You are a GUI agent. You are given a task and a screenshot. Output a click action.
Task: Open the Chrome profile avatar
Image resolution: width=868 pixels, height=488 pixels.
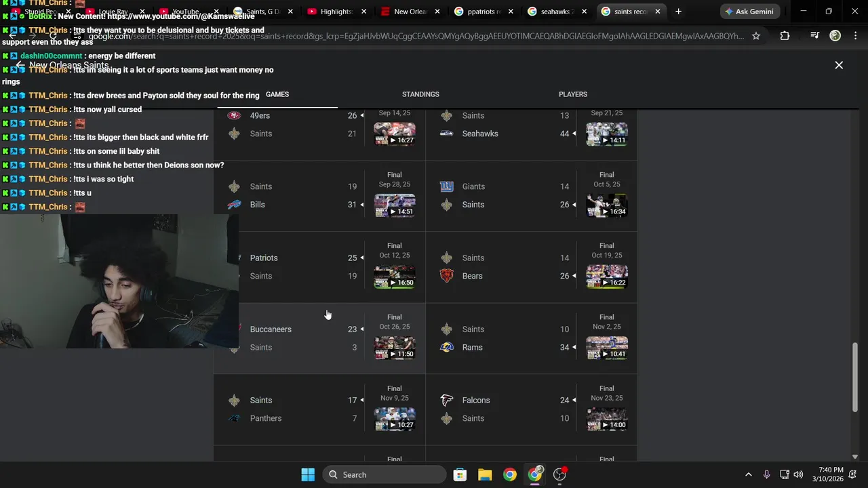(835, 36)
